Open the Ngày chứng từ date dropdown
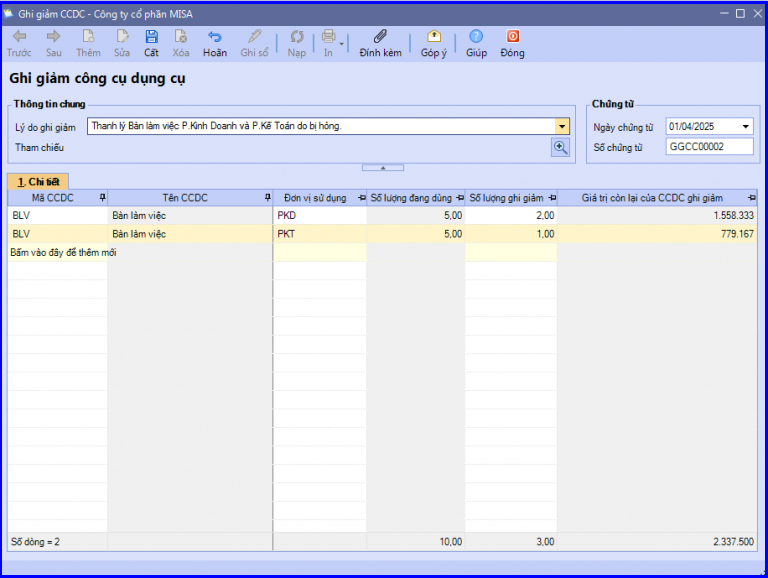The height and width of the screenshot is (578, 768). click(x=745, y=126)
